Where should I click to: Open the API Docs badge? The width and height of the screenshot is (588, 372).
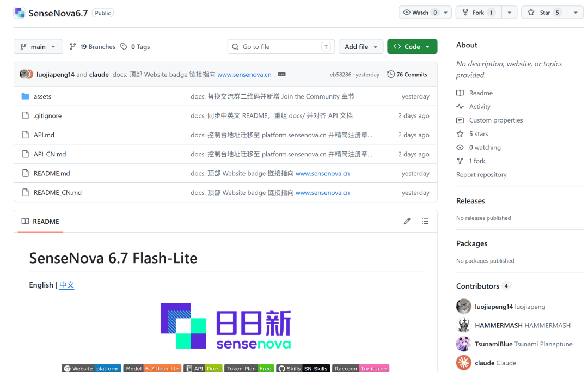(x=203, y=368)
